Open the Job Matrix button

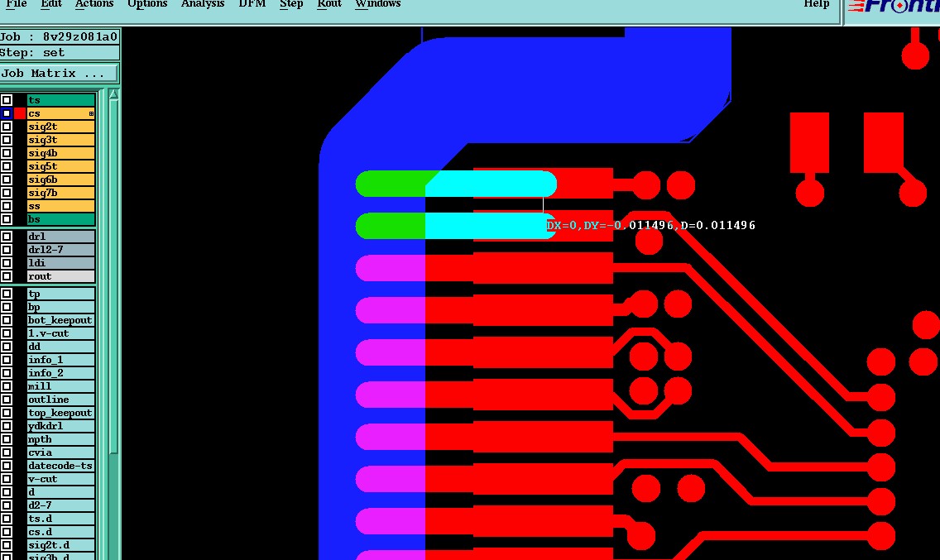tap(59, 73)
